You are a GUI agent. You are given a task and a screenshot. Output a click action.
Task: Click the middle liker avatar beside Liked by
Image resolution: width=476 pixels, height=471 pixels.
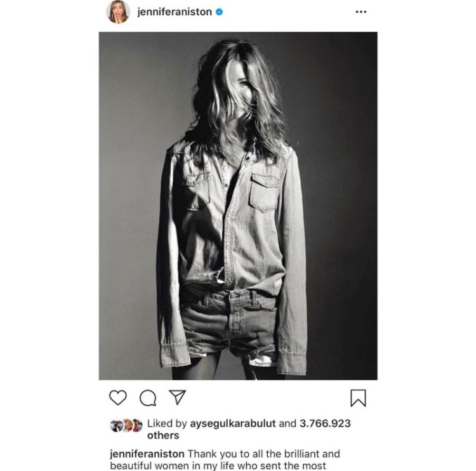[x=127, y=425]
